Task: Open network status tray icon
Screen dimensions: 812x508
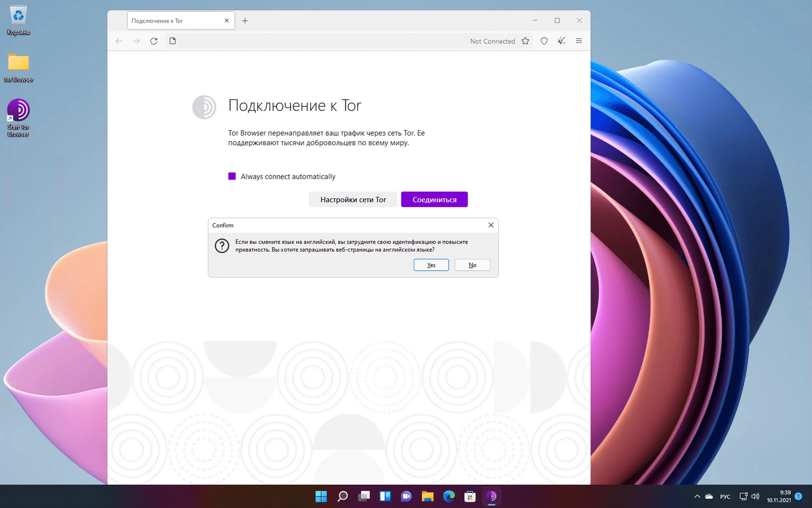Action: (x=743, y=496)
